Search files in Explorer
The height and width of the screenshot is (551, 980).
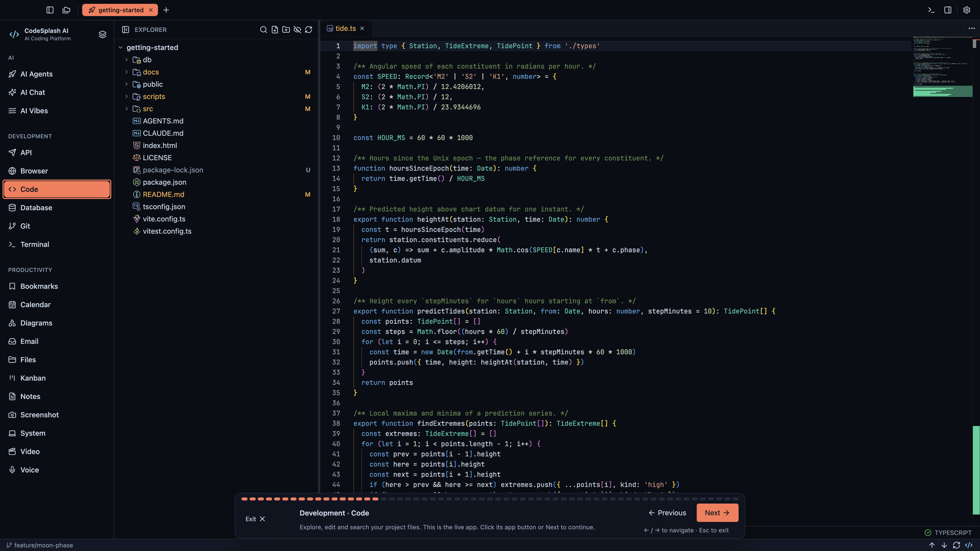coord(263,29)
